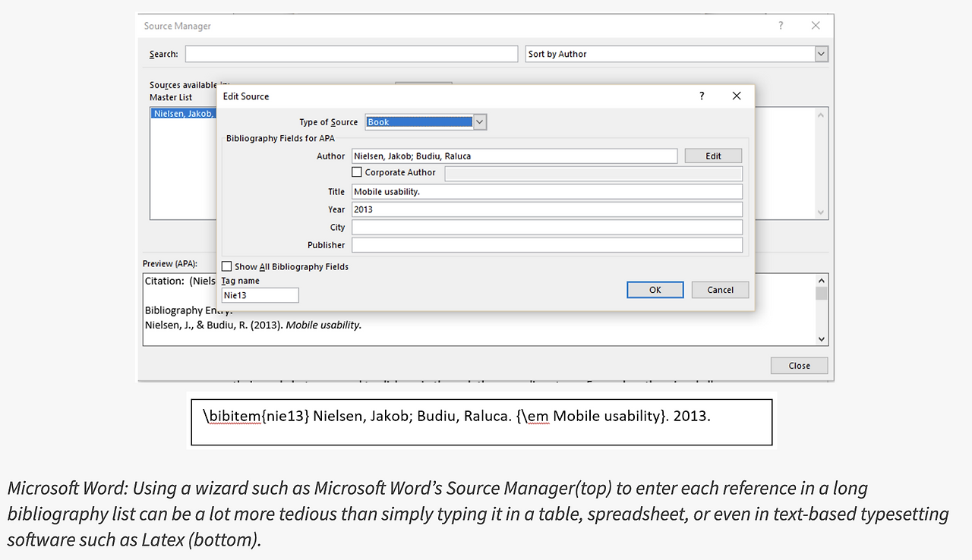
Task: Enable Show All Bibliography Fields
Action: click(x=226, y=266)
